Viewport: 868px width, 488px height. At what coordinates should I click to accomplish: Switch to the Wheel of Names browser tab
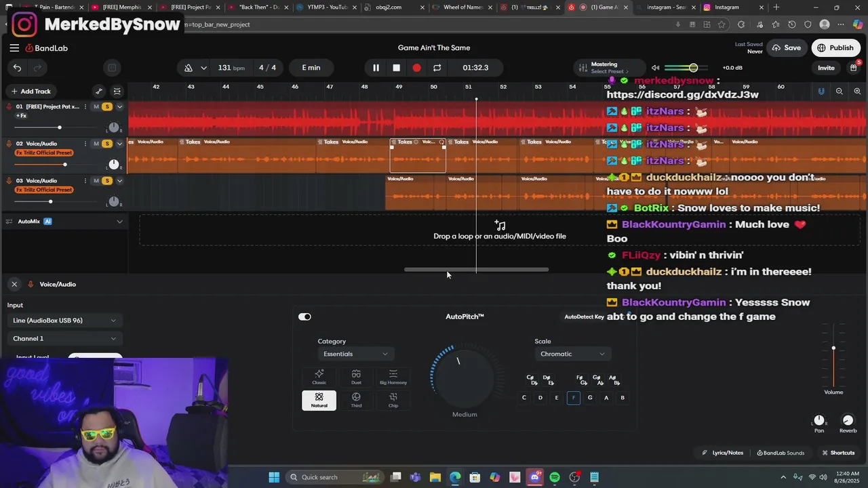pos(462,7)
